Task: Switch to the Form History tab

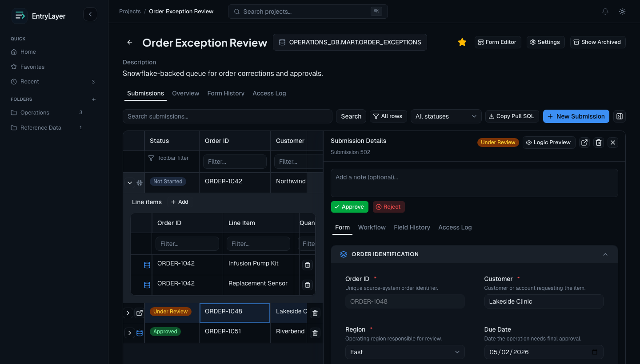Action: 226,93
